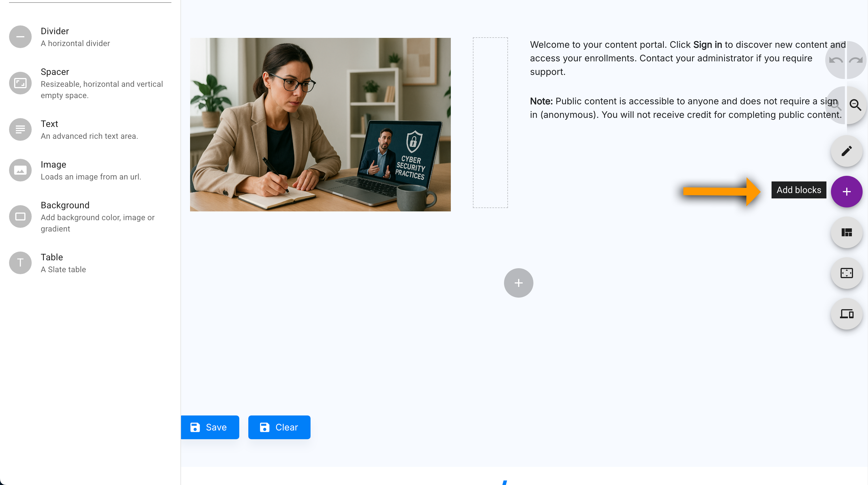Click the Clear button

pos(279,427)
